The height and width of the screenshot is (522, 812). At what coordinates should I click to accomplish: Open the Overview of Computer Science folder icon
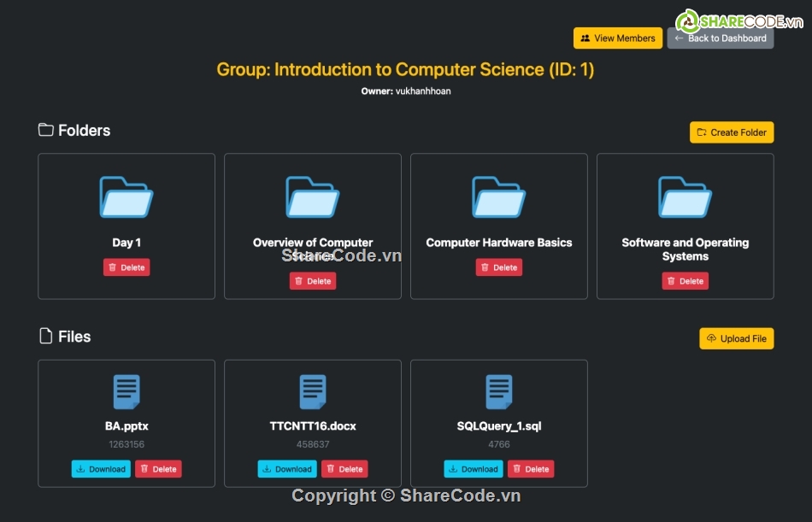[x=313, y=197]
